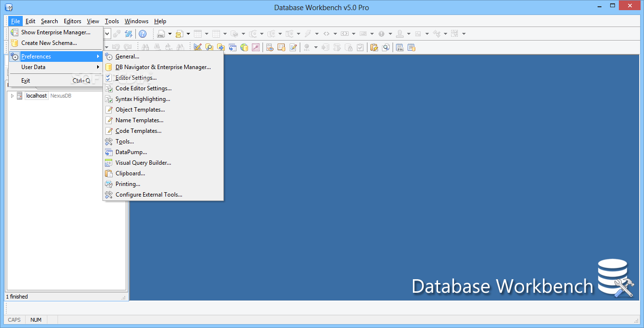The image size is (644, 328).
Task: Select localhost in the navigator tree
Action: 36,96
